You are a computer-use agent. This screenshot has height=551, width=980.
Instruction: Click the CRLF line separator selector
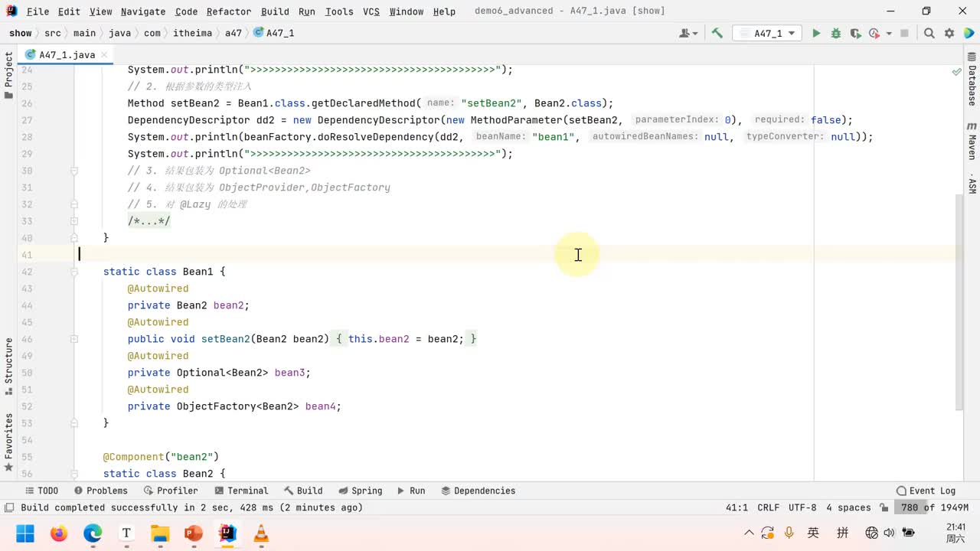[768, 507]
